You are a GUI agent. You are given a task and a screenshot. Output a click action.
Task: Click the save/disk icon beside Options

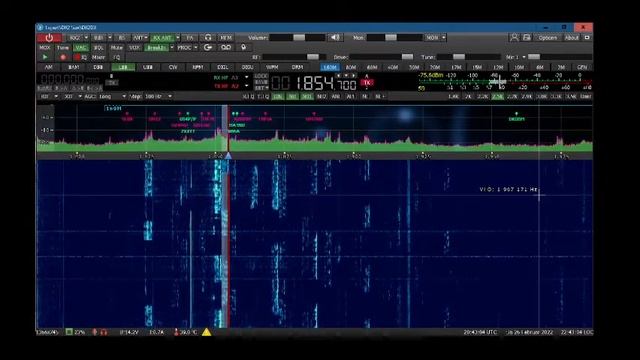(x=527, y=38)
